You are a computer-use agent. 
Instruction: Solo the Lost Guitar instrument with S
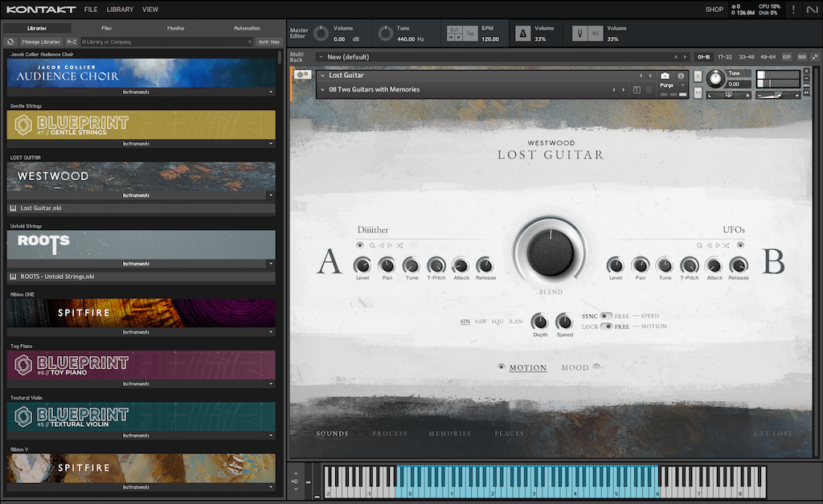[x=698, y=76]
